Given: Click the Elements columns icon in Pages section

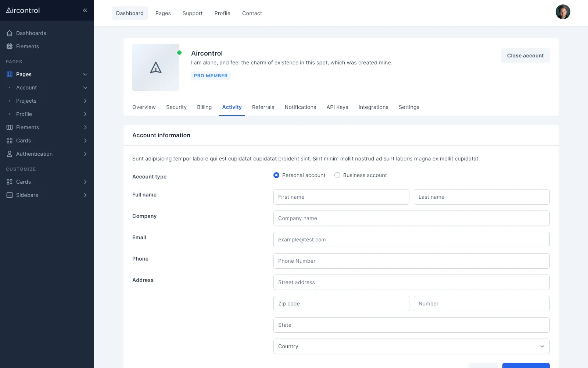Looking at the screenshot, I should 10,127.
